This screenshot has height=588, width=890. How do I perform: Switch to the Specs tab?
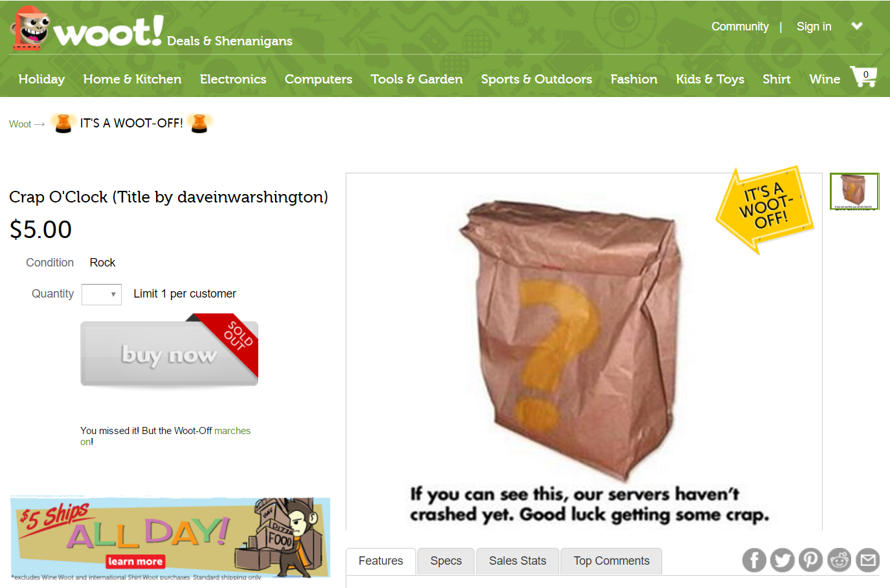446,561
